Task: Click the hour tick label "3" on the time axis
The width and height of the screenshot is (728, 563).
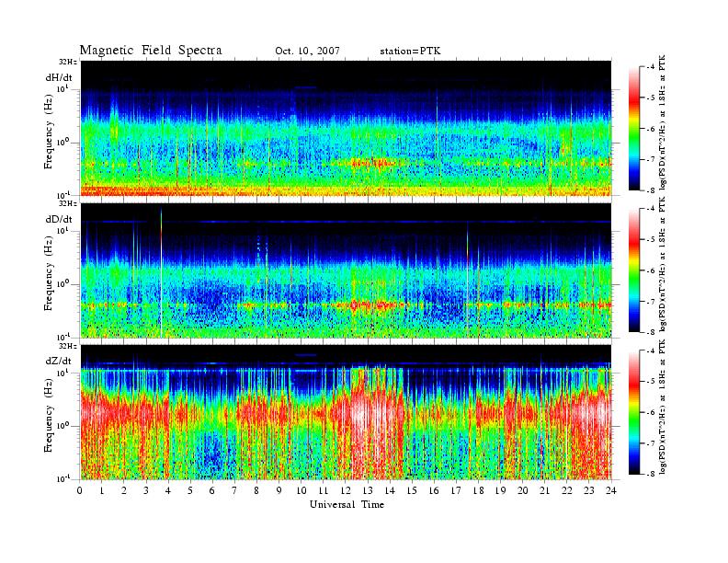Action: pos(146,490)
